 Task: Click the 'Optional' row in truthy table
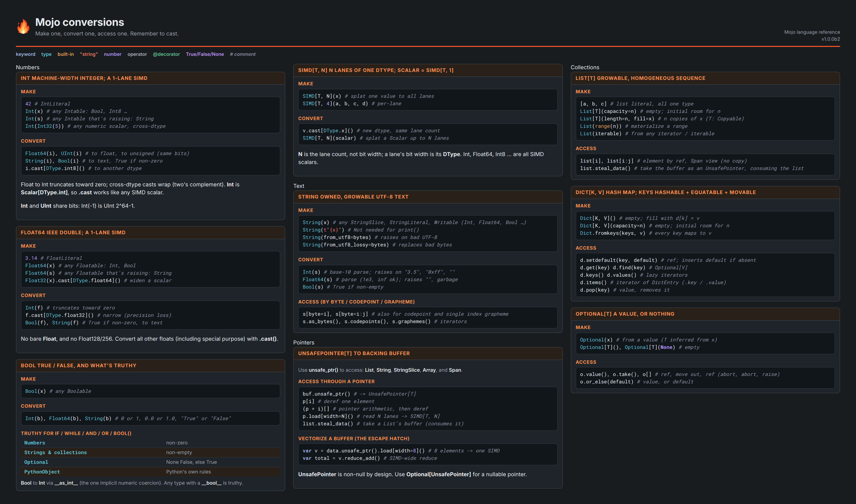click(150, 462)
